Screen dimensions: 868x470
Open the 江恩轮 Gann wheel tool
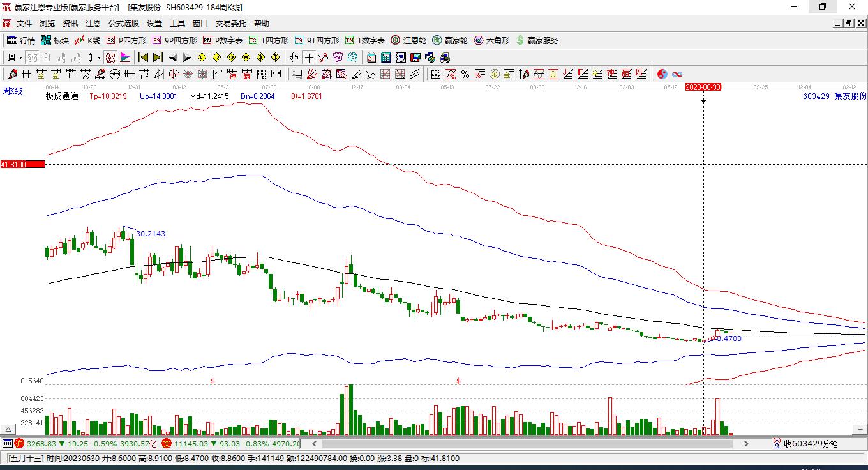(x=408, y=40)
